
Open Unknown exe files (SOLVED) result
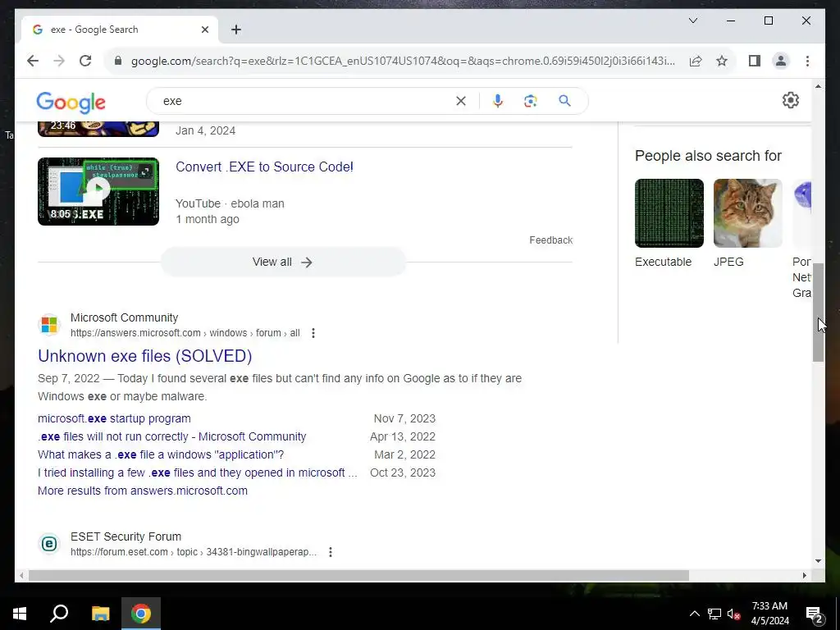pyautogui.click(x=144, y=356)
